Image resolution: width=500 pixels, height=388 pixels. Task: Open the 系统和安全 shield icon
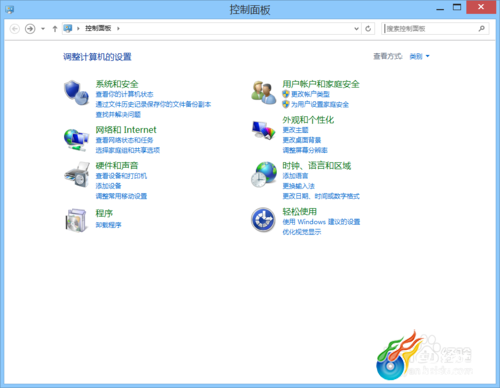point(77,93)
